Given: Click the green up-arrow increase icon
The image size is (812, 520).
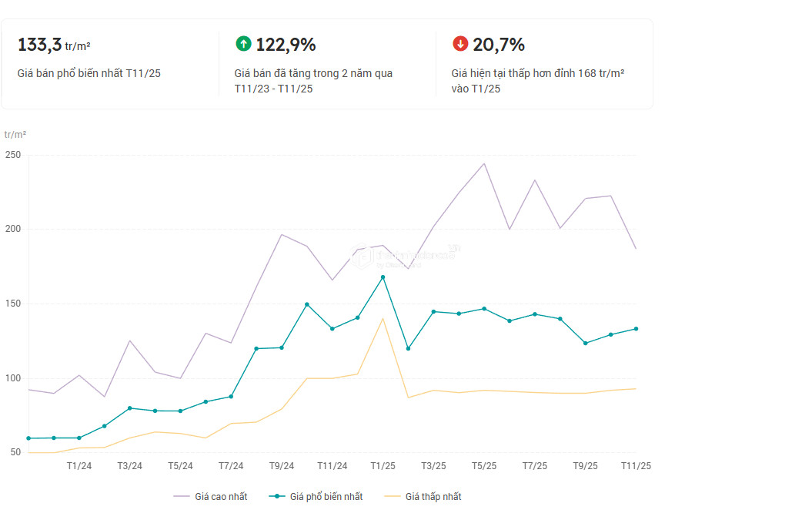Looking at the screenshot, I should (x=243, y=44).
